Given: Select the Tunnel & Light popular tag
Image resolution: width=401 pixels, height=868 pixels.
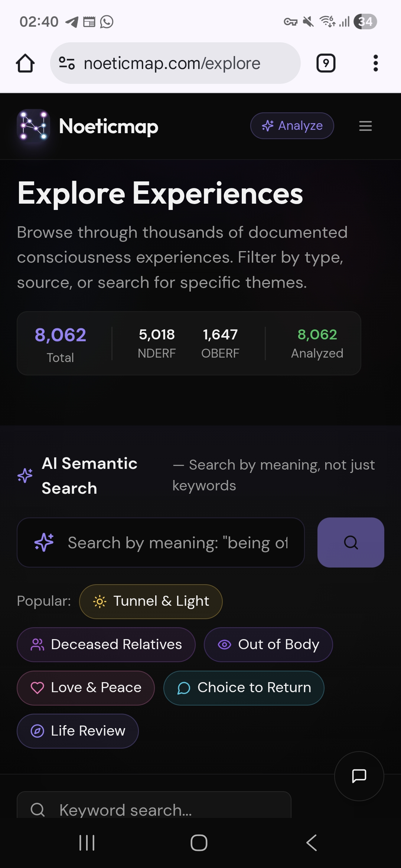Looking at the screenshot, I should 151,601.
